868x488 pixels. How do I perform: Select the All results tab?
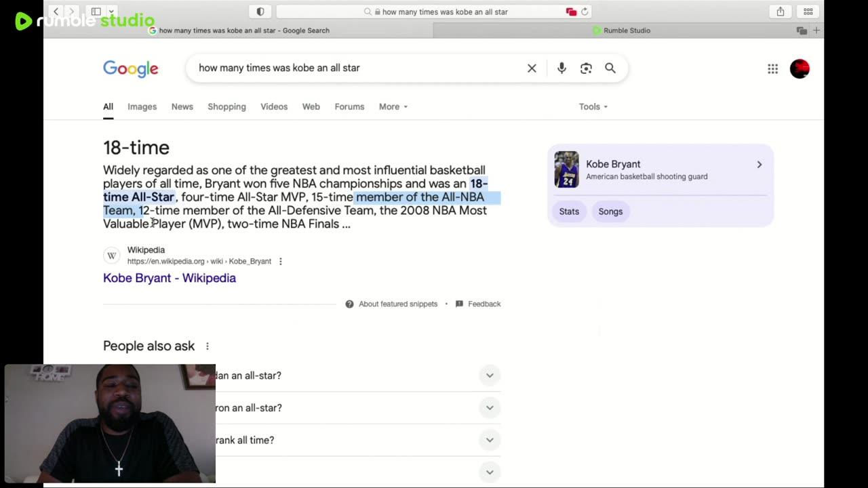click(x=108, y=106)
